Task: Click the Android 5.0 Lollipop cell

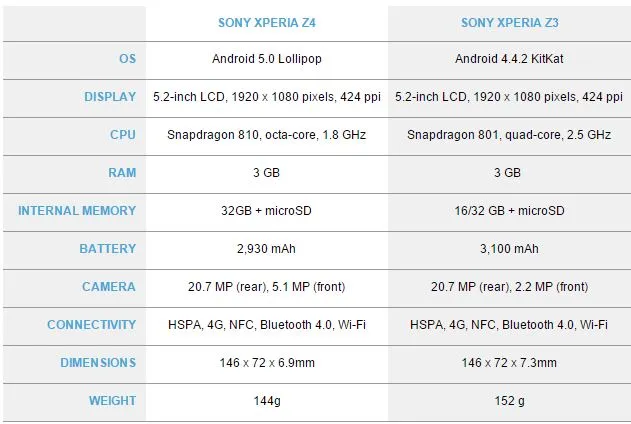Action: tap(266, 59)
